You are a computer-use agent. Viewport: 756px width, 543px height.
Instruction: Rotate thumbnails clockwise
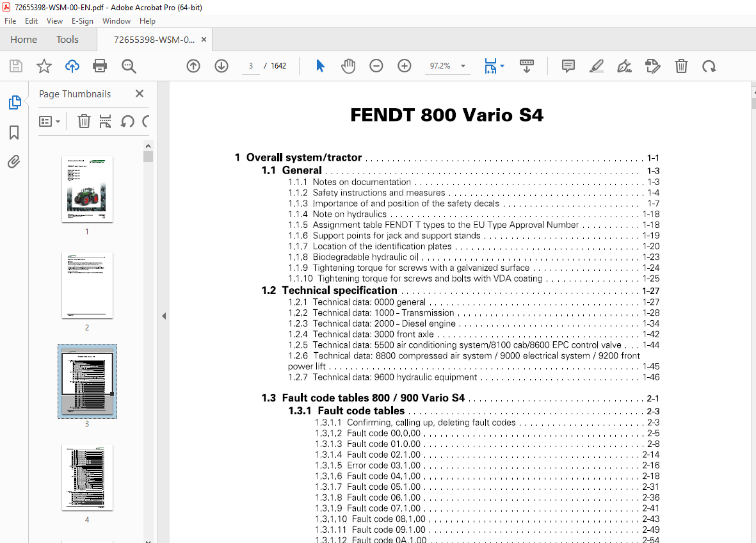[x=145, y=122]
